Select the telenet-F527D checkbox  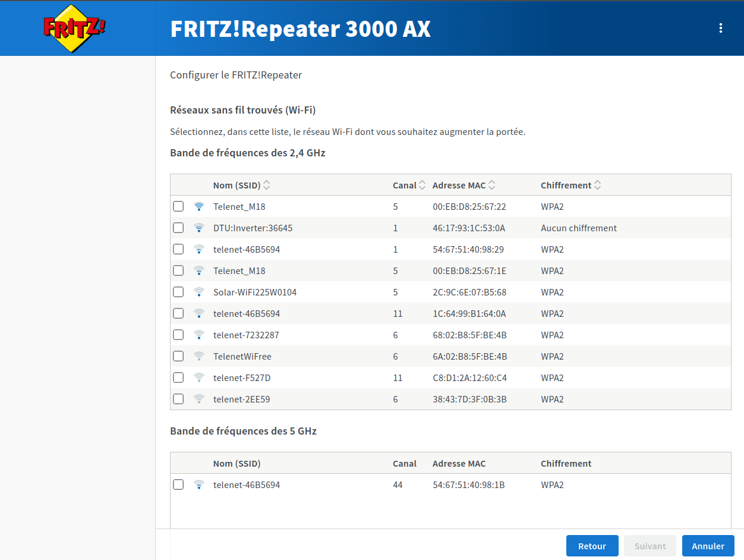(178, 377)
